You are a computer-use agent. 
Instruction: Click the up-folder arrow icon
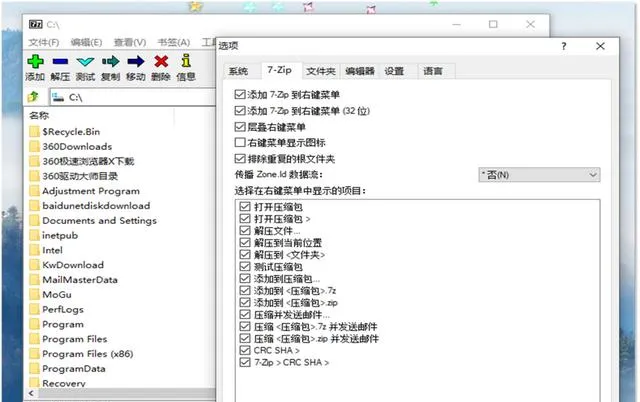(x=33, y=97)
